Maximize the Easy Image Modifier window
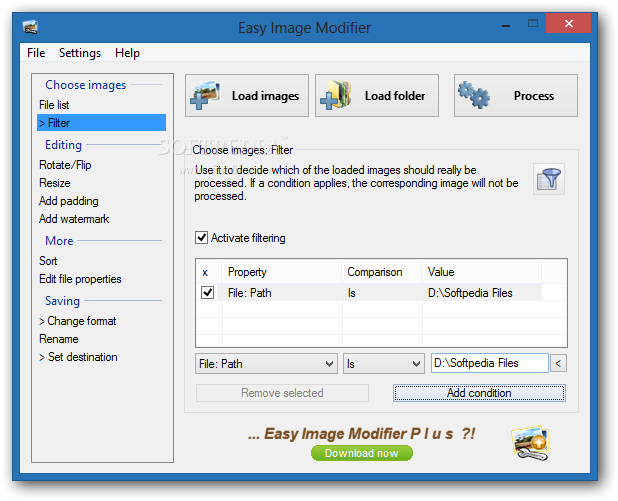The height and width of the screenshot is (501, 618). coord(532,24)
